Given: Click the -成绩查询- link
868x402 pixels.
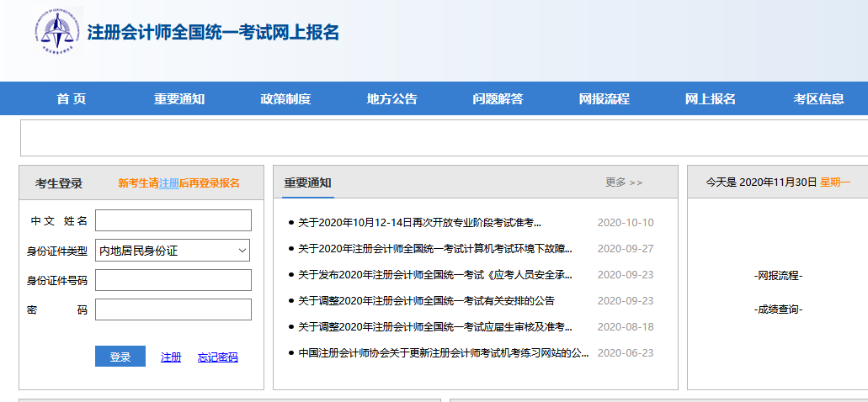Looking at the screenshot, I should coord(778,310).
